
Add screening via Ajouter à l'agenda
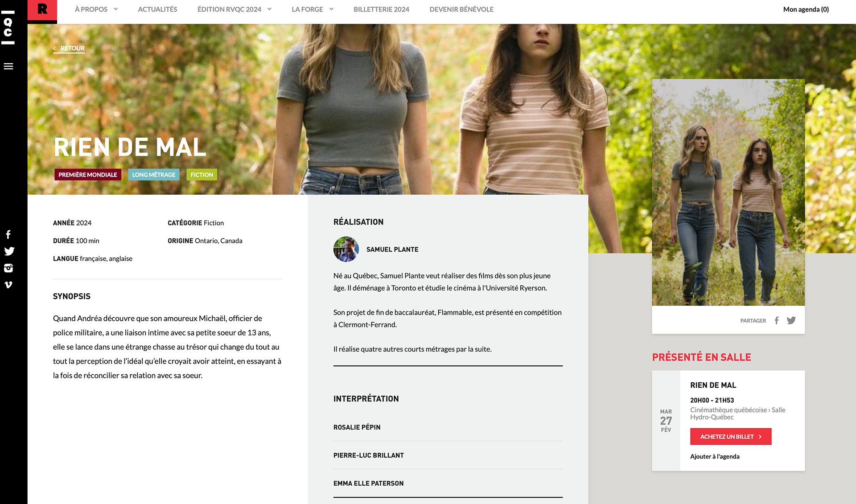coord(715,456)
